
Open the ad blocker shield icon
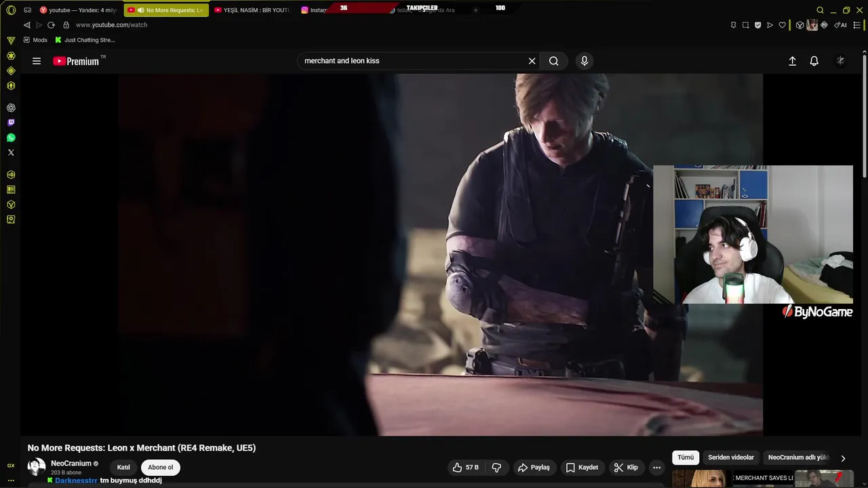click(757, 25)
